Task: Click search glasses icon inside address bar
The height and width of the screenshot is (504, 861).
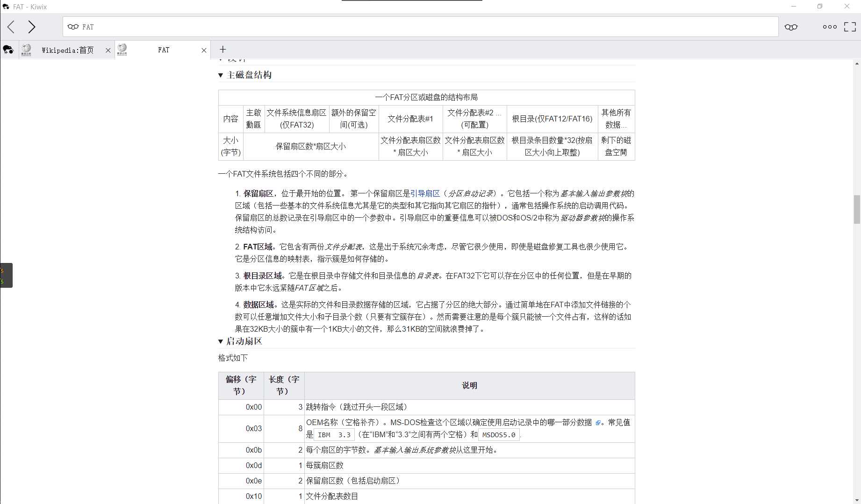Action: click(x=73, y=27)
